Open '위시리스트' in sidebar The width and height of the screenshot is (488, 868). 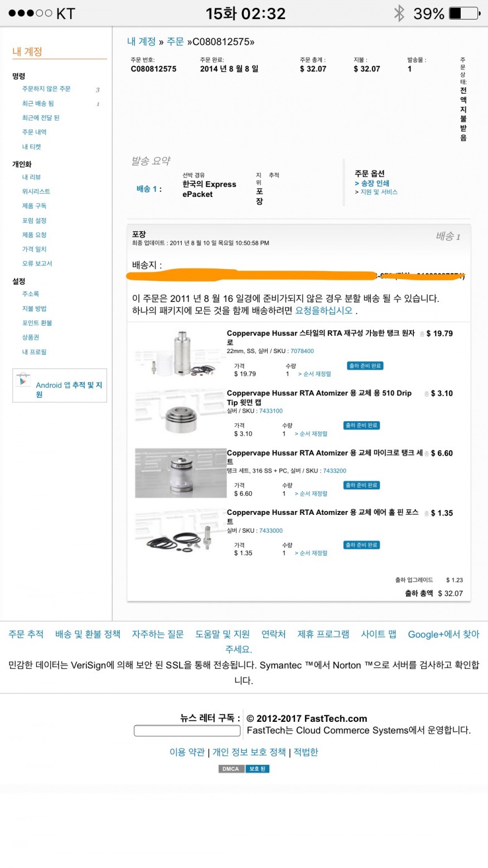click(36, 191)
